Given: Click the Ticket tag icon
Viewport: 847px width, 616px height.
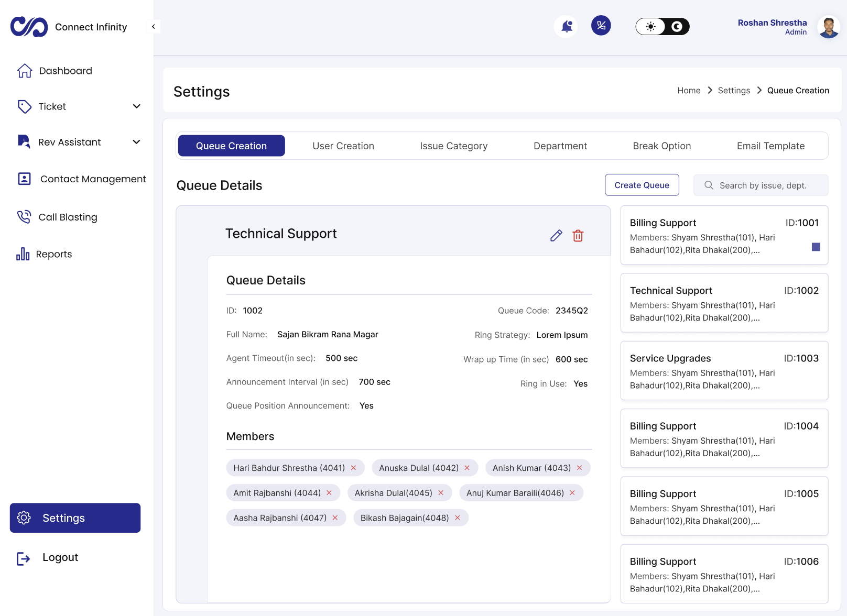Looking at the screenshot, I should coord(24,106).
